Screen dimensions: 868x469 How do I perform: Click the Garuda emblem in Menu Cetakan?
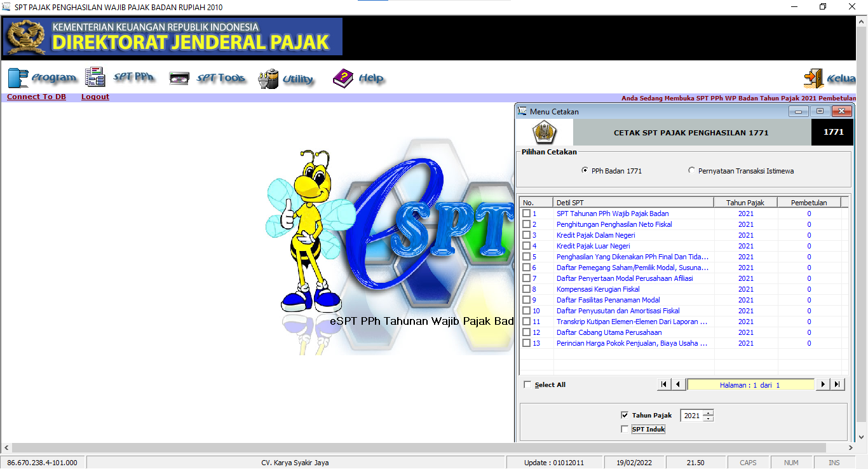543,133
